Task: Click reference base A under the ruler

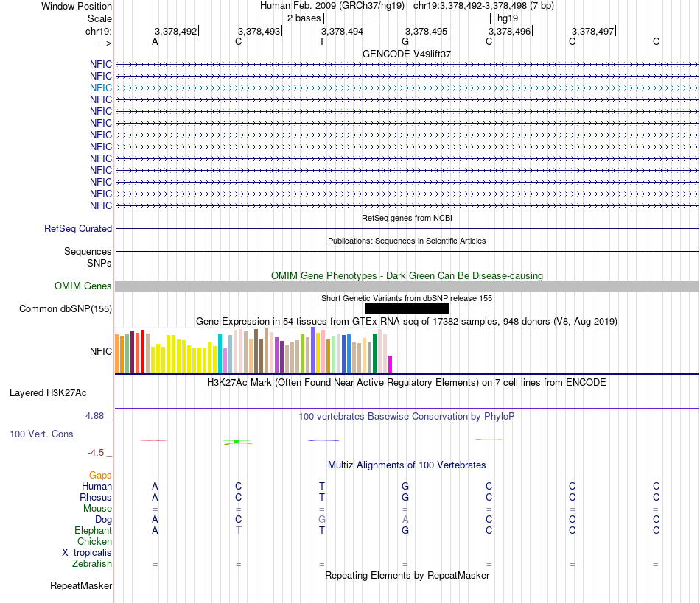Action: 155,41
